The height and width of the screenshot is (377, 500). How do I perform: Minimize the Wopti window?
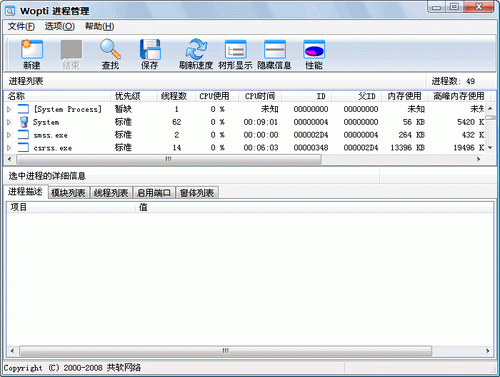(437, 7)
